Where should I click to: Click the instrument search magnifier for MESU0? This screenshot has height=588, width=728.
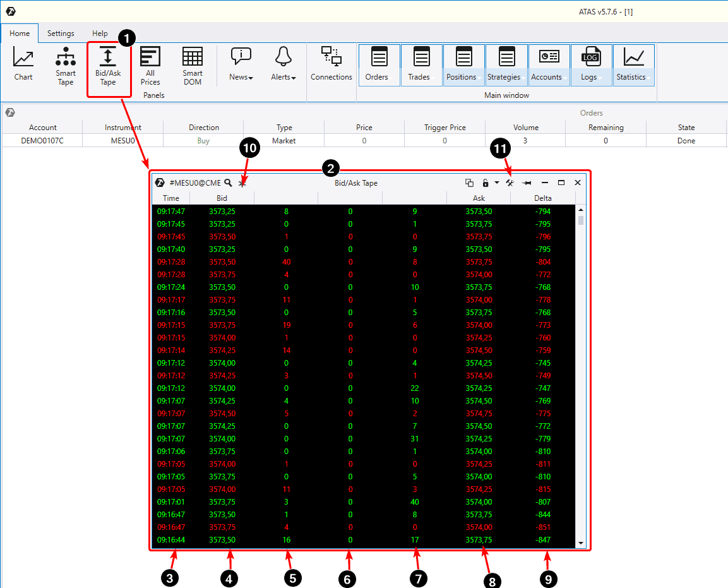228,183
